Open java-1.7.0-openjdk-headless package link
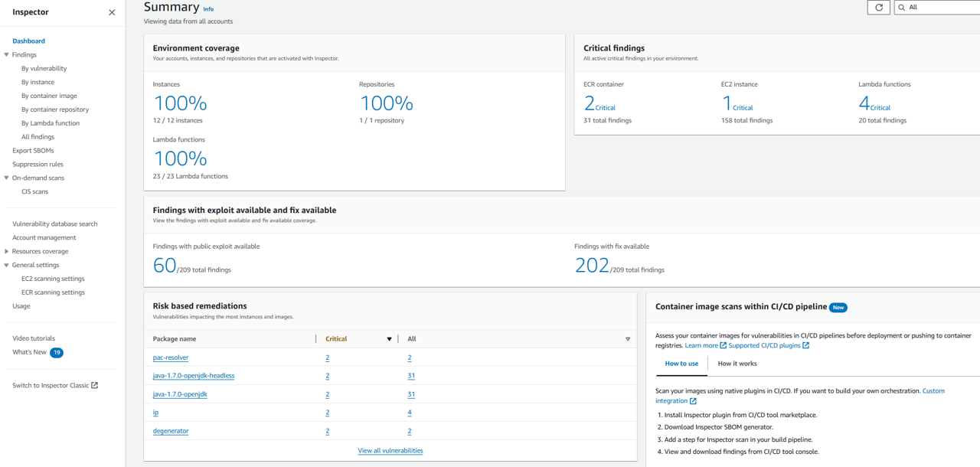This screenshot has height=467, width=980. 194,376
